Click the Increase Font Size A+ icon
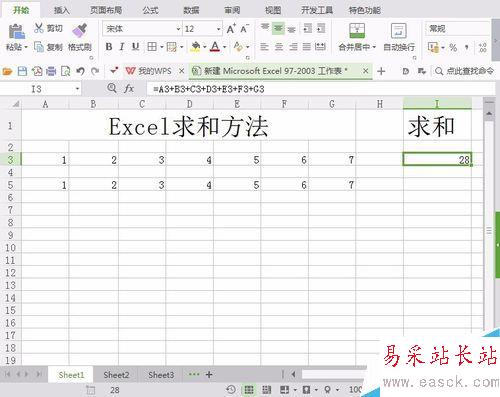Image resolution: width=500 pixels, height=397 pixels. [x=231, y=29]
